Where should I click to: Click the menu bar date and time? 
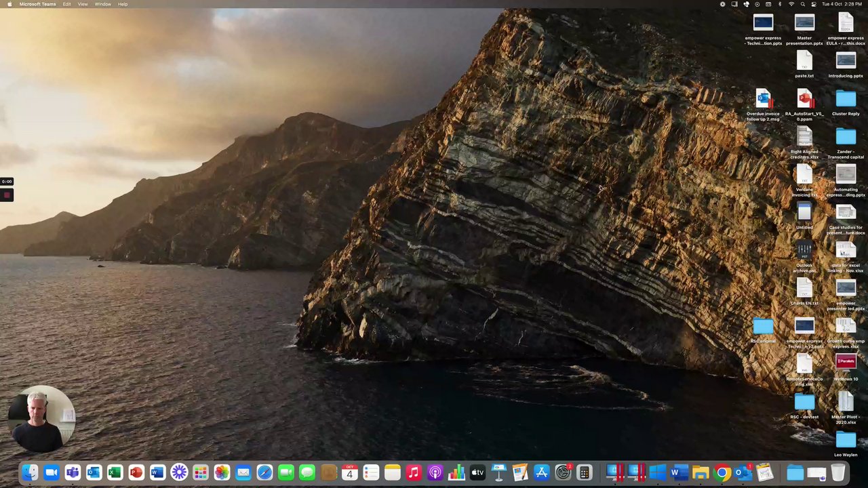tap(842, 4)
